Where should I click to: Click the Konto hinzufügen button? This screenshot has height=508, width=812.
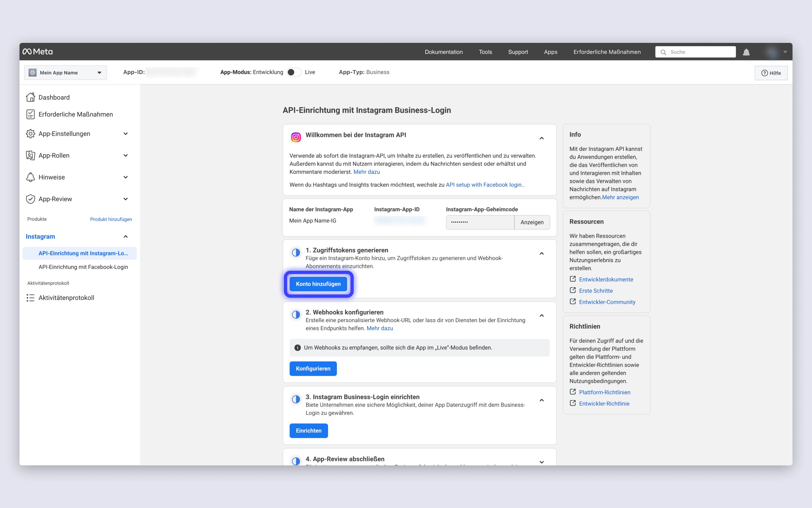[x=318, y=284]
